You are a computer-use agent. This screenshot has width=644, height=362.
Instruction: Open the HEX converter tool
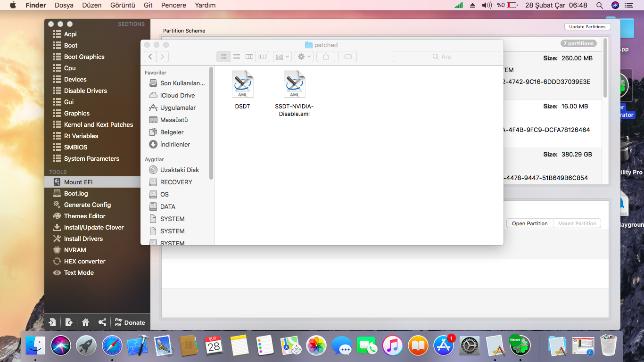(x=84, y=261)
